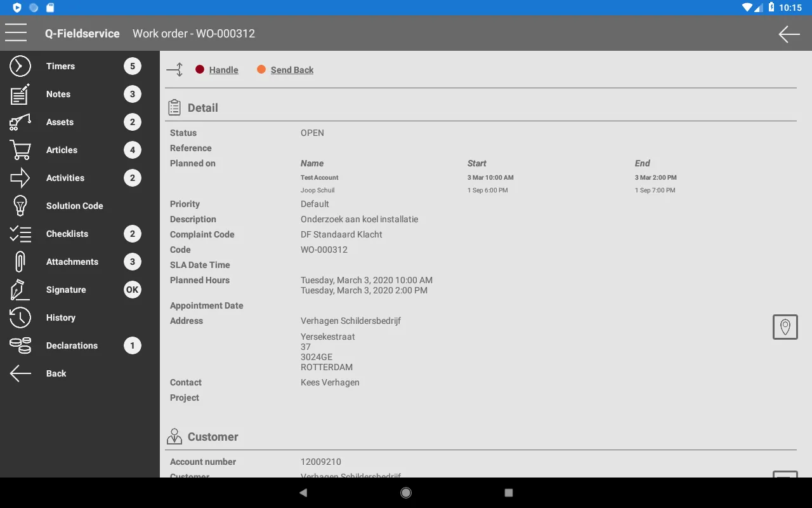Click the orange Send Back status dot
The width and height of the screenshot is (812, 508).
click(261, 69)
